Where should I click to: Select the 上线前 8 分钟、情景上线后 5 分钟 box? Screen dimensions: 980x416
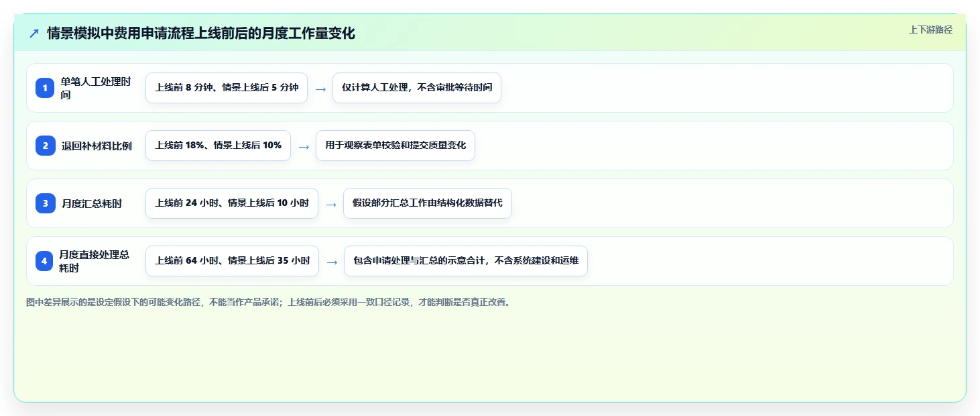(227, 88)
